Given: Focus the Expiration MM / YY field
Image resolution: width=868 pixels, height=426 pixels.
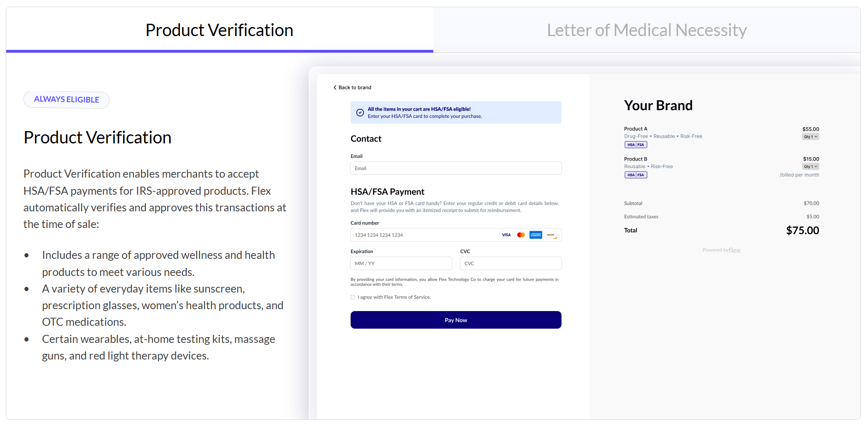Looking at the screenshot, I should click(x=401, y=264).
